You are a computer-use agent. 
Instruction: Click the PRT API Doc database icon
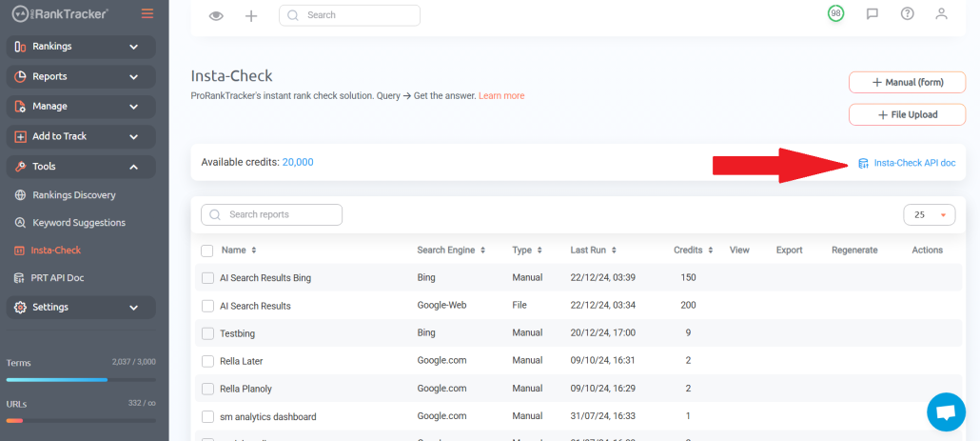click(x=19, y=278)
